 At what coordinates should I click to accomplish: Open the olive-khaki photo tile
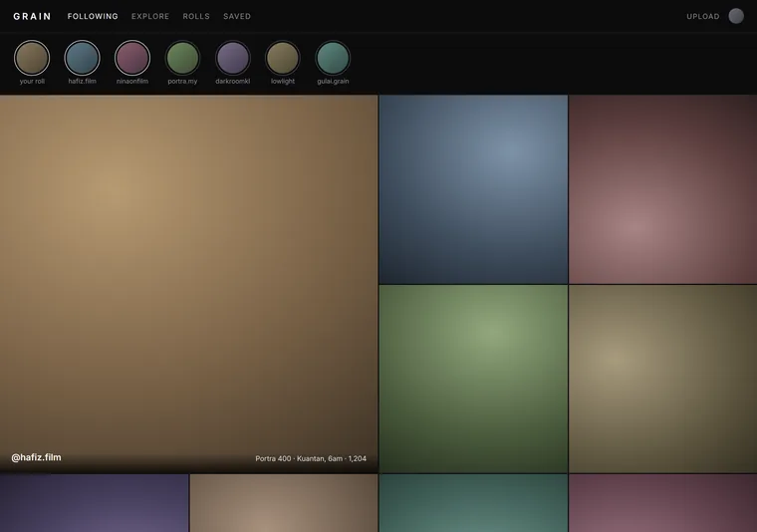click(x=662, y=379)
